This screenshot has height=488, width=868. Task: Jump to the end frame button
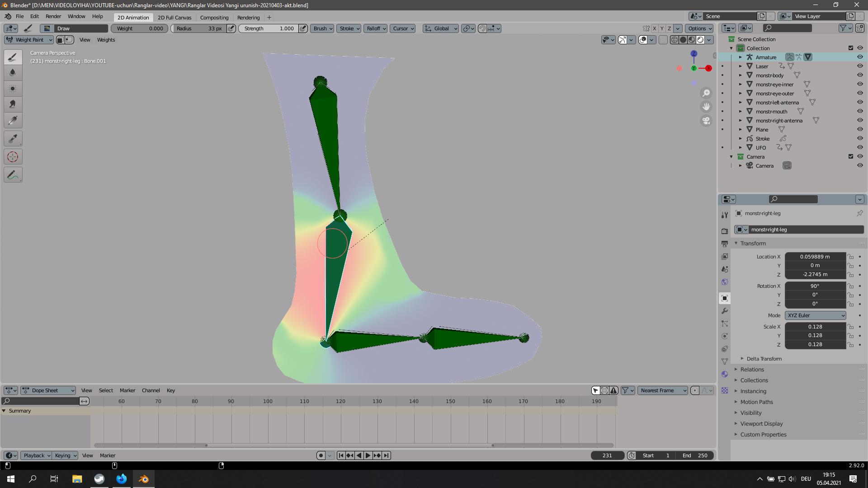pos(387,455)
